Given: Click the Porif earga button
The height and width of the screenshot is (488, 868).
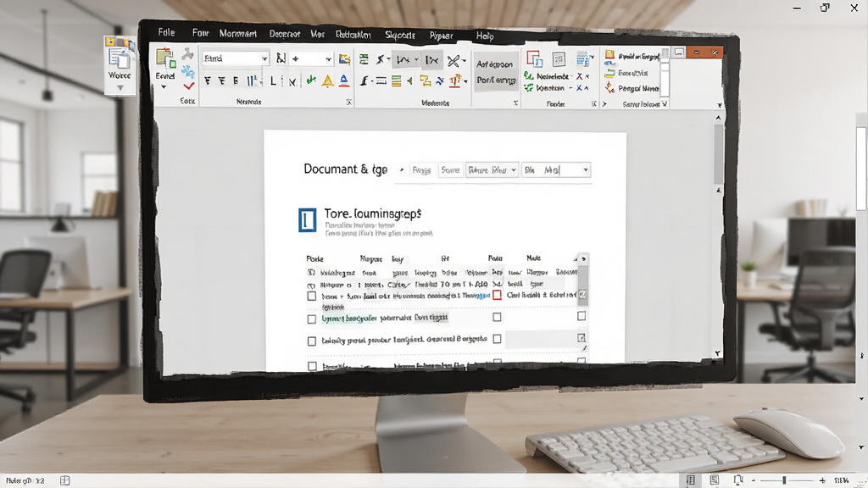Looking at the screenshot, I should (x=496, y=80).
